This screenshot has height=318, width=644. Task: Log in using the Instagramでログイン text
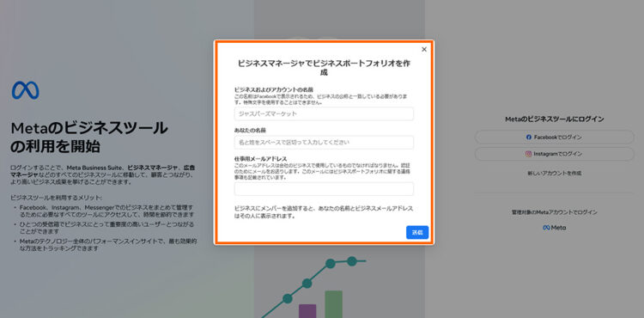(558, 154)
